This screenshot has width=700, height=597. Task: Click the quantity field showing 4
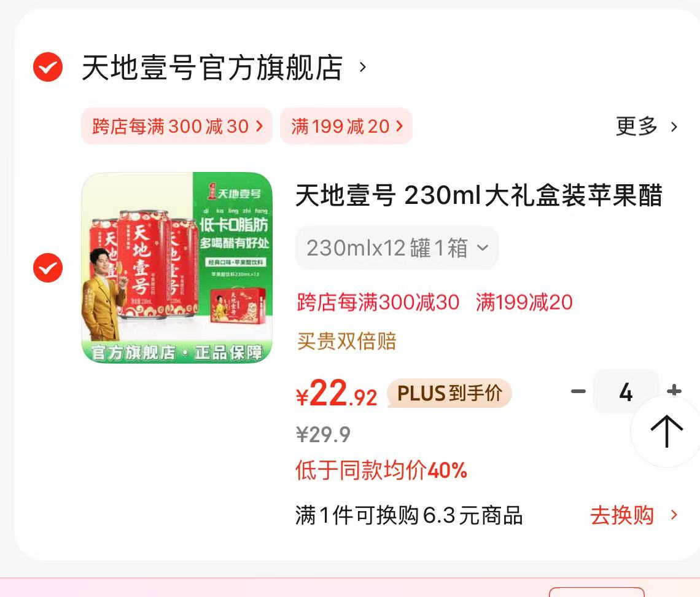tap(626, 392)
